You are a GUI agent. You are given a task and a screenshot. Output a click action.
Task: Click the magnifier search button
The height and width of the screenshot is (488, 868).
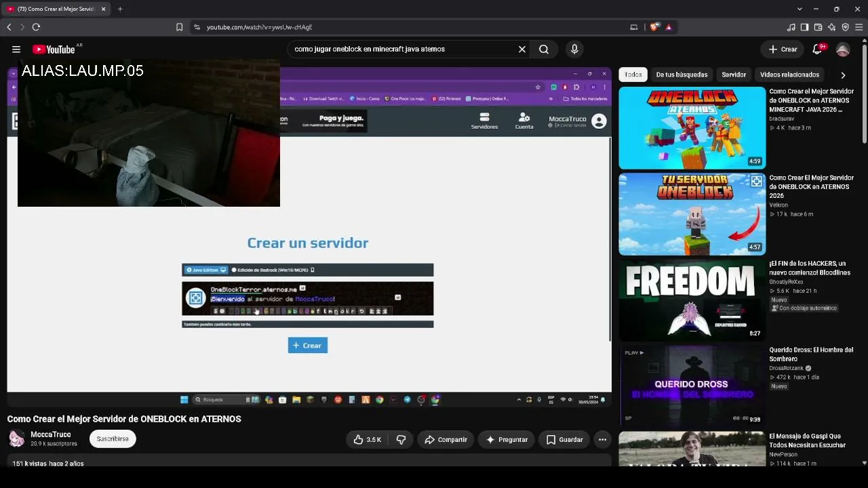click(544, 49)
